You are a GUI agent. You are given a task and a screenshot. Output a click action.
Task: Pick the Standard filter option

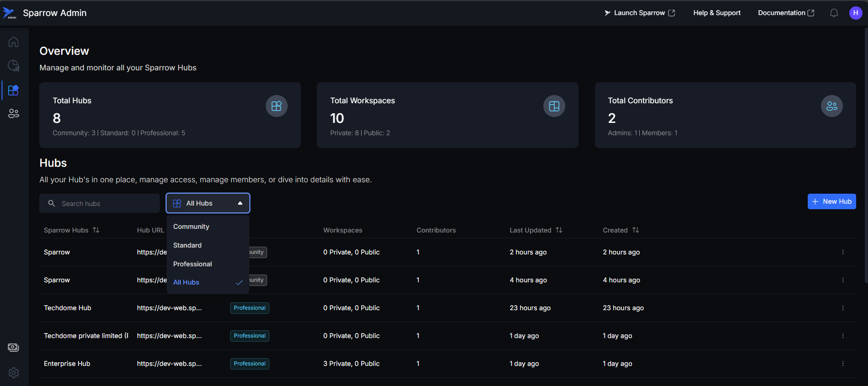click(x=187, y=245)
